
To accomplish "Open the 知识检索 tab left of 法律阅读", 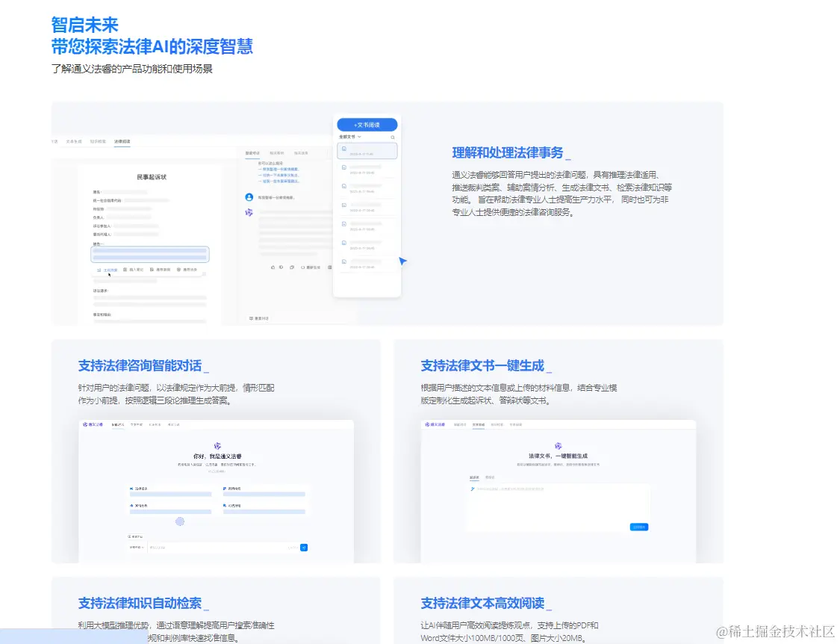I will click(98, 141).
